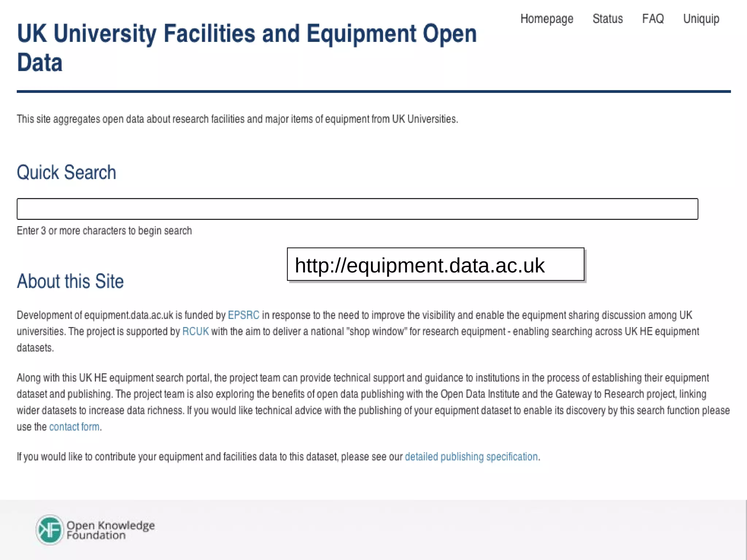
Task: Follow the EPSRC hyperlink
Action: 243,315
